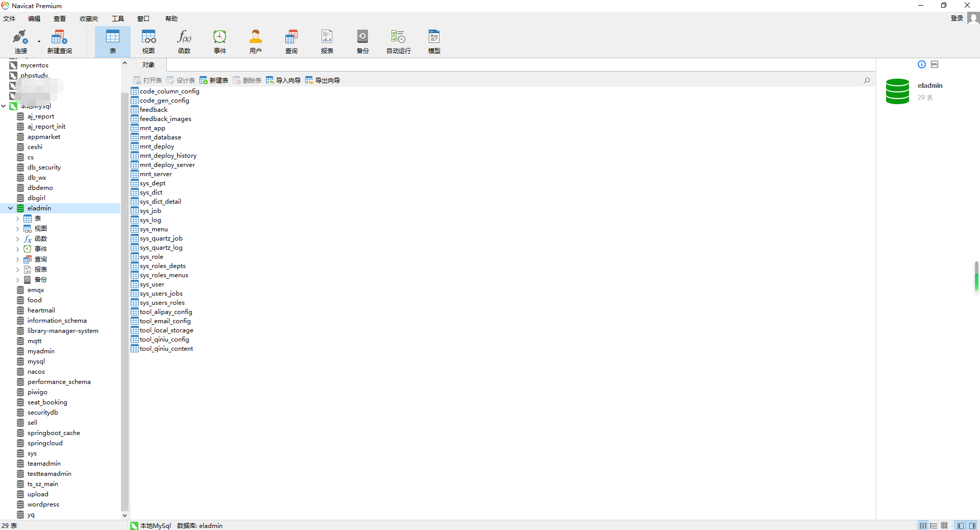Click 打开表 (Open Table)
Image resolution: width=980 pixels, height=530 pixels.
coord(148,80)
